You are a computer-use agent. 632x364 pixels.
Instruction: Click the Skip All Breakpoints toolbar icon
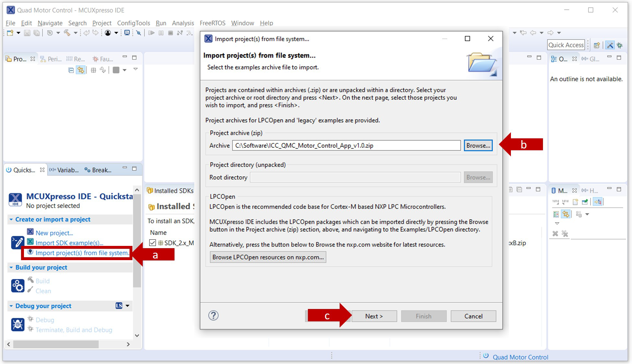(139, 33)
